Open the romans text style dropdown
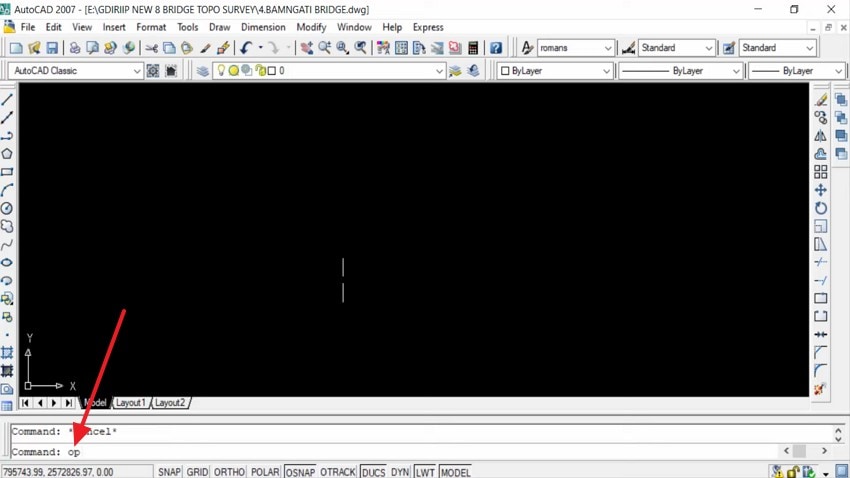This screenshot has height=478, width=850. pyautogui.click(x=608, y=48)
